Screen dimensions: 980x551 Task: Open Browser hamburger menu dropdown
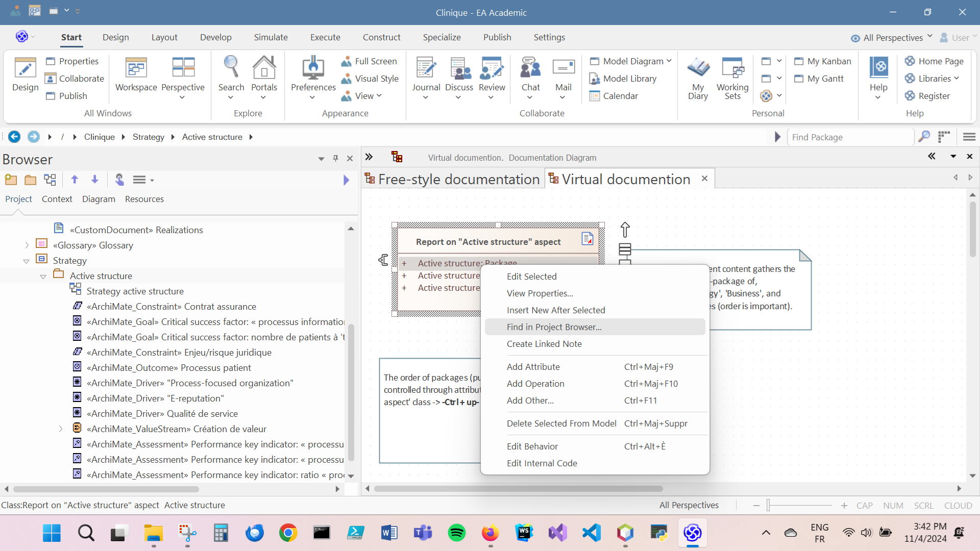click(143, 180)
